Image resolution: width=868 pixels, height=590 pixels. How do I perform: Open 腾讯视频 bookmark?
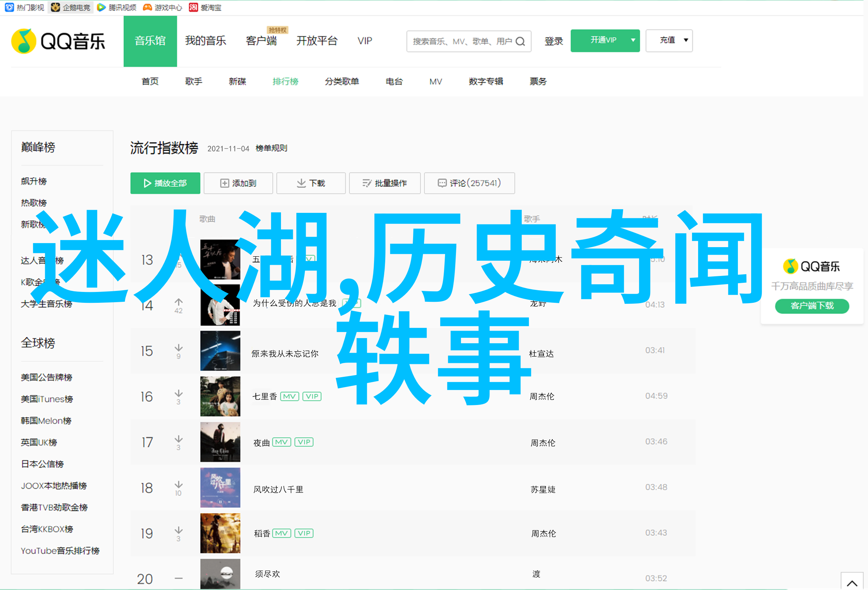click(117, 7)
